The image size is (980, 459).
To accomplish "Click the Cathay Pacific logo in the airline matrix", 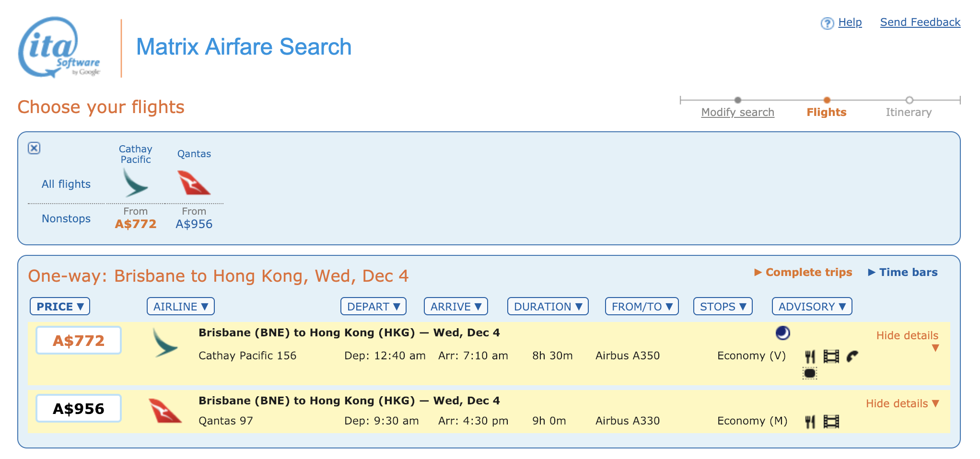I will pyautogui.click(x=136, y=183).
